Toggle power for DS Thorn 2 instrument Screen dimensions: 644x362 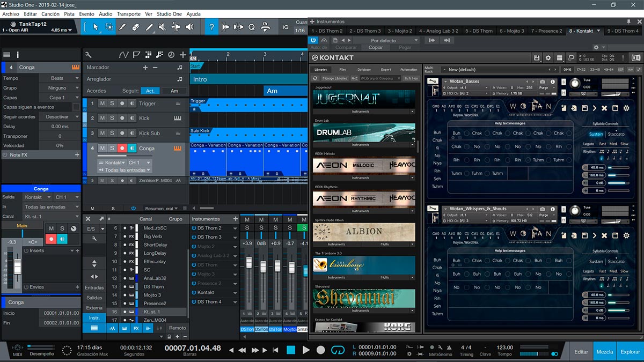[194, 228]
